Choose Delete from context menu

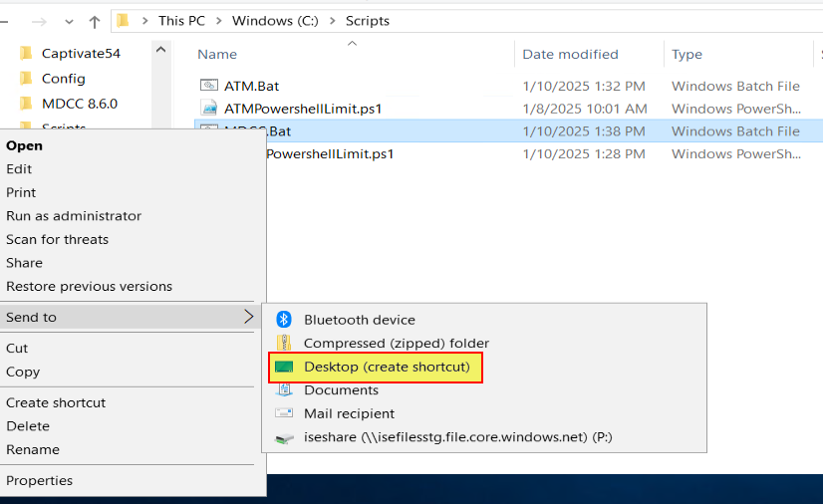point(28,426)
